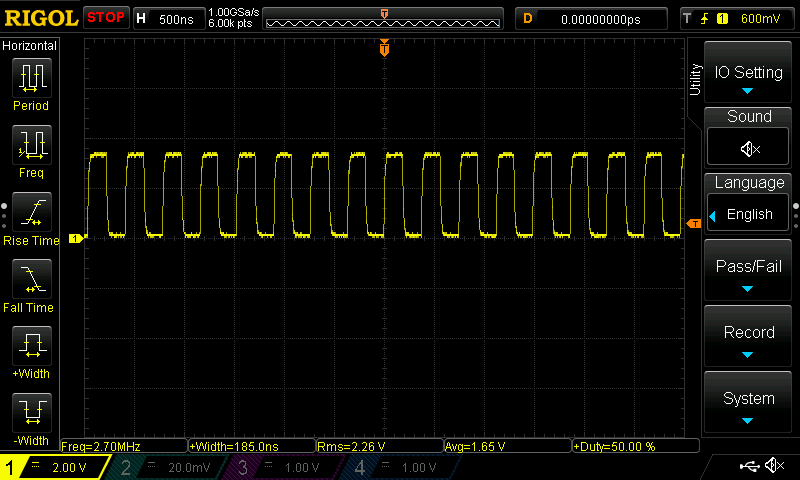Image resolution: width=800 pixels, height=480 pixels.
Task: Click the Freq=2.70MHz measurement readout
Action: tap(124, 446)
